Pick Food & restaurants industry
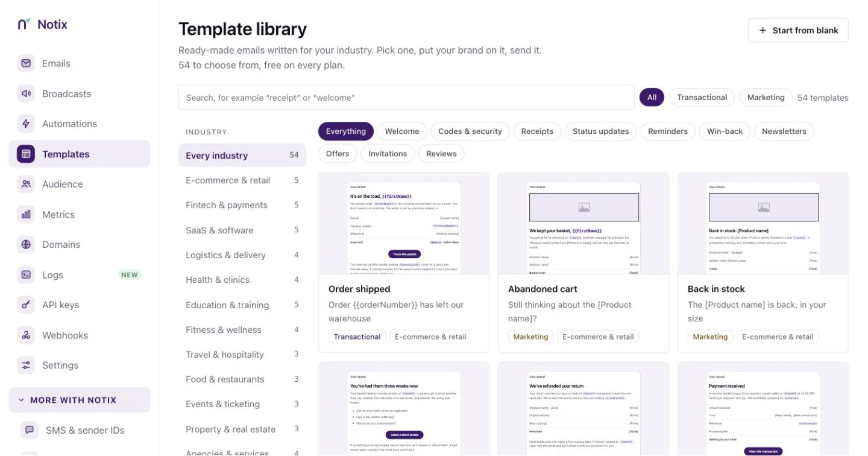The height and width of the screenshot is (456, 868). 242,379
